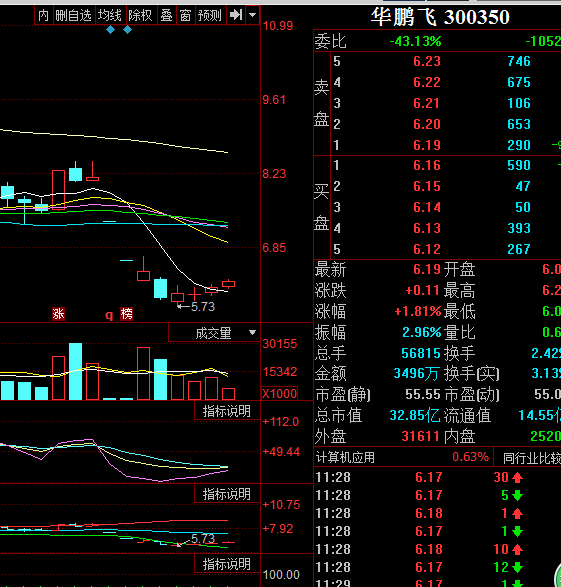Click the 总手 56815 value
This screenshot has height=587, width=561.
(x=421, y=353)
